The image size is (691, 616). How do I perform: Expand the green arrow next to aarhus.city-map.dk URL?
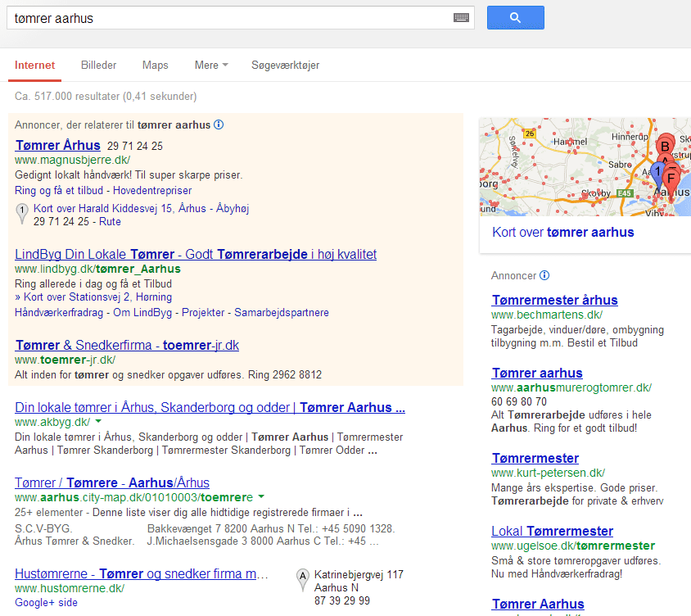(261, 497)
